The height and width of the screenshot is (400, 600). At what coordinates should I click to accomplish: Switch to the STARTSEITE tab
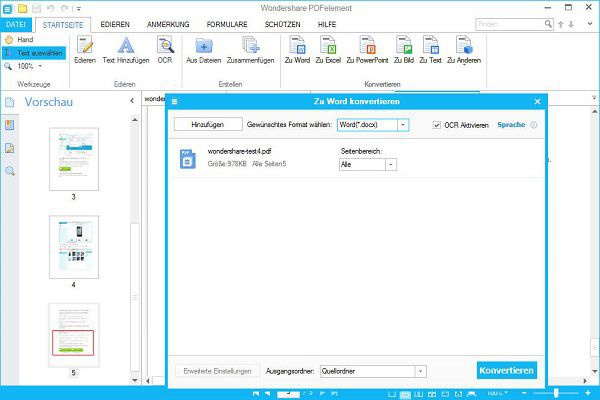pos(63,25)
